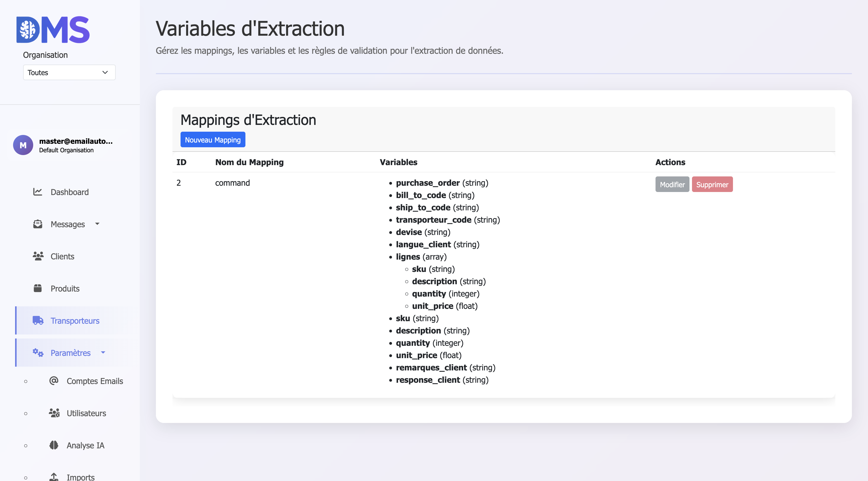
Task: Collapse the Paramètres submenu arrow
Action: (103, 353)
